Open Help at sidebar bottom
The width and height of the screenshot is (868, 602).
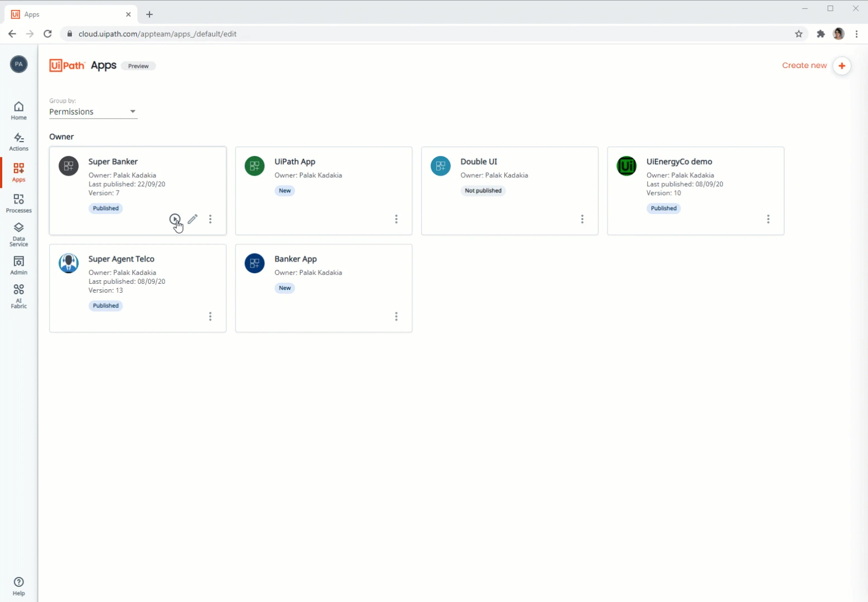[18, 586]
